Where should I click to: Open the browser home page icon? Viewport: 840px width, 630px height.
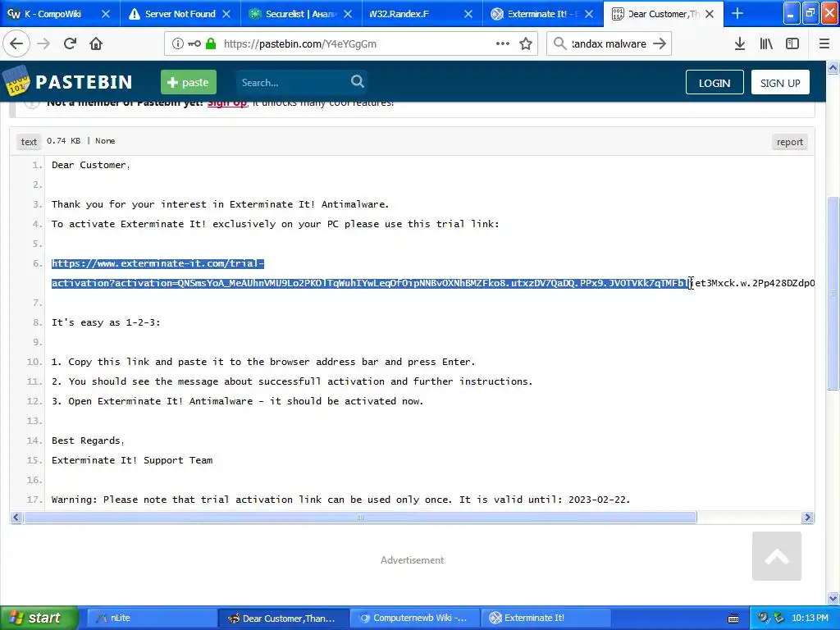(x=96, y=44)
